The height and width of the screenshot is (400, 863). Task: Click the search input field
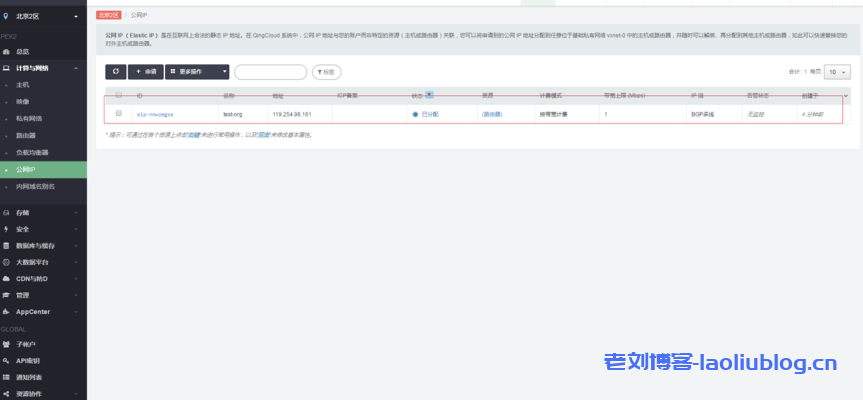coord(270,72)
